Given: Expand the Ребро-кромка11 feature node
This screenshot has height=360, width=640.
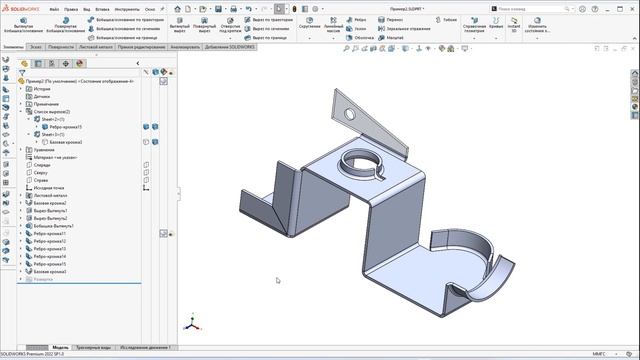Looking at the screenshot, I should pyautogui.click(x=21, y=233).
